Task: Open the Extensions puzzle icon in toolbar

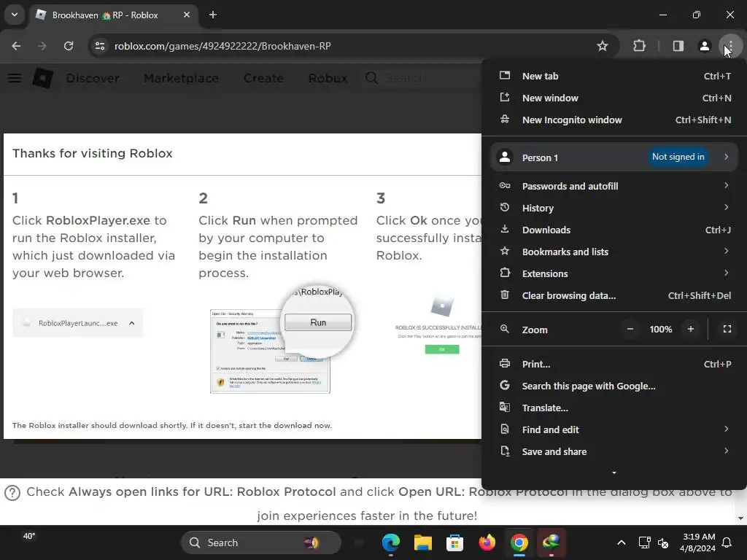Action: click(639, 46)
